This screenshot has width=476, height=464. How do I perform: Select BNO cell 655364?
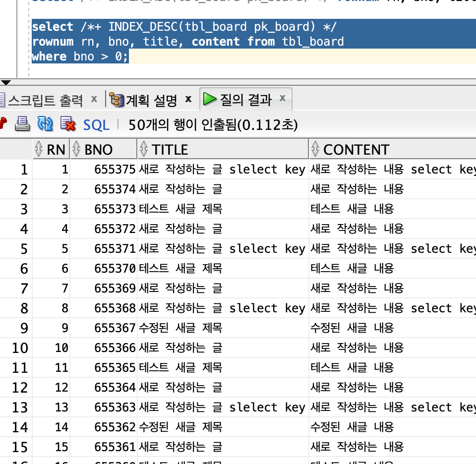pos(104,388)
